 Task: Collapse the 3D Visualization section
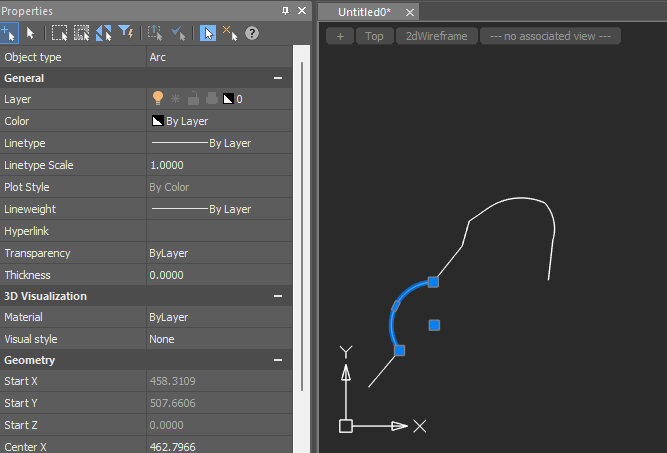[x=278, y=297]
